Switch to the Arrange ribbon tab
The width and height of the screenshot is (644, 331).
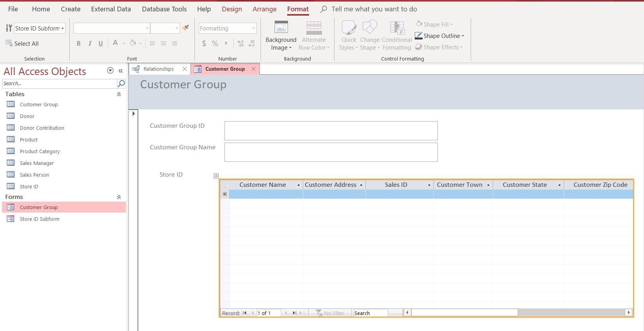pos(264,9)
